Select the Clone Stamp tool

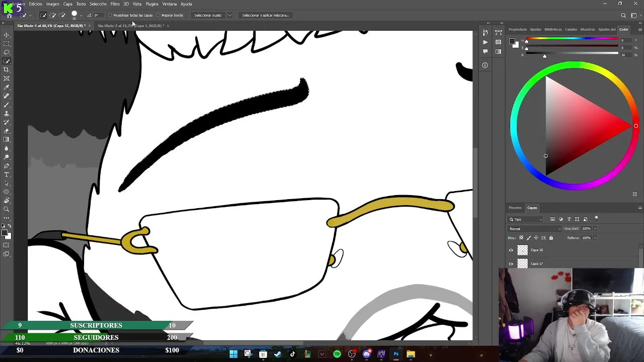click(x=7, y=114)
